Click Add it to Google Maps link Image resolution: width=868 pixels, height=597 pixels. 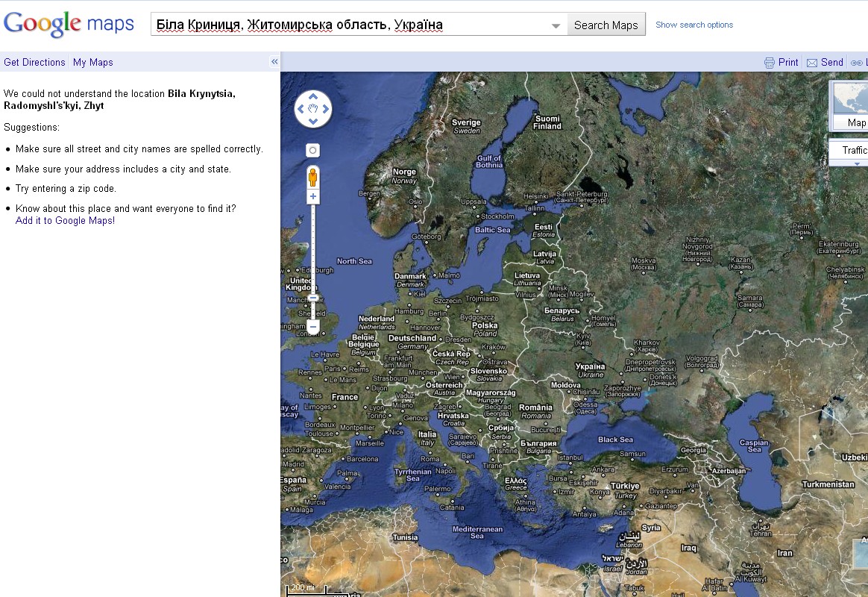(x=66, y=220)
